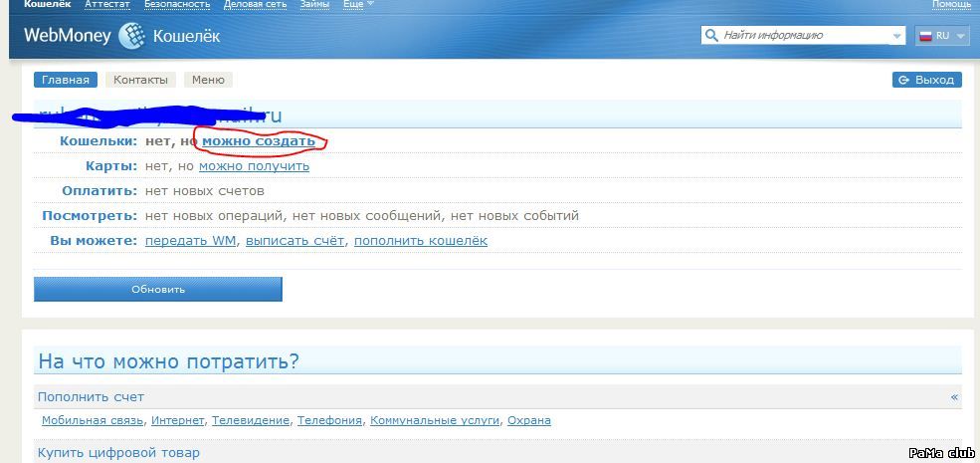980x463 pixels.
Task: Click the magnifier icon in search box
Action: [711, 35]
